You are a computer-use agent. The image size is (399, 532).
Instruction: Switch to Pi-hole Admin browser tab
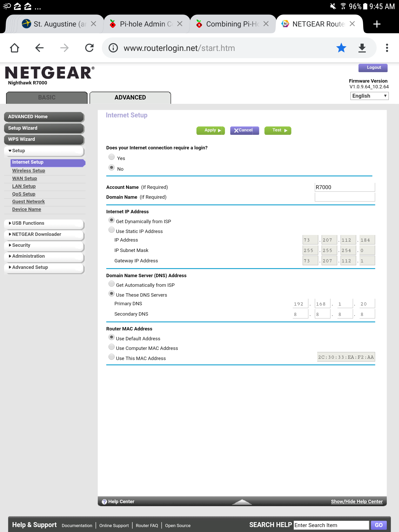146,24
